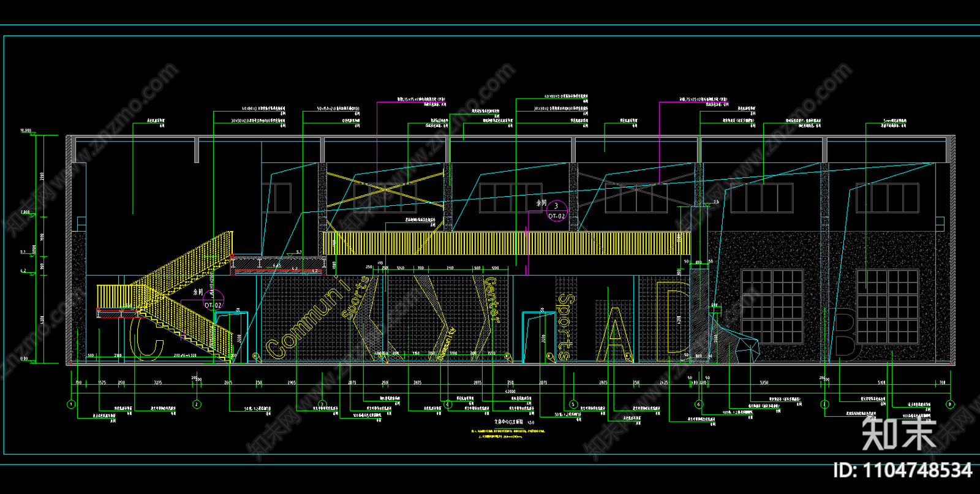
Task: Select grid axis bubble number 1
Action: [71, 405]
